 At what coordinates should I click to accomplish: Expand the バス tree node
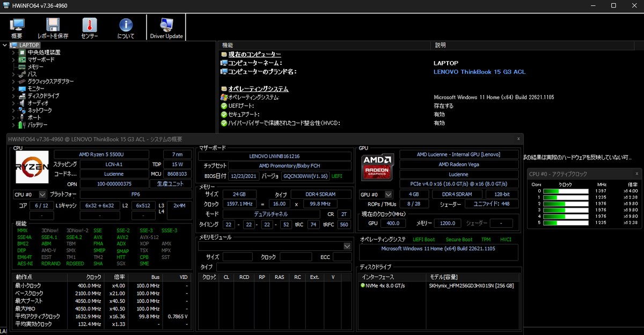pos(13,74)
